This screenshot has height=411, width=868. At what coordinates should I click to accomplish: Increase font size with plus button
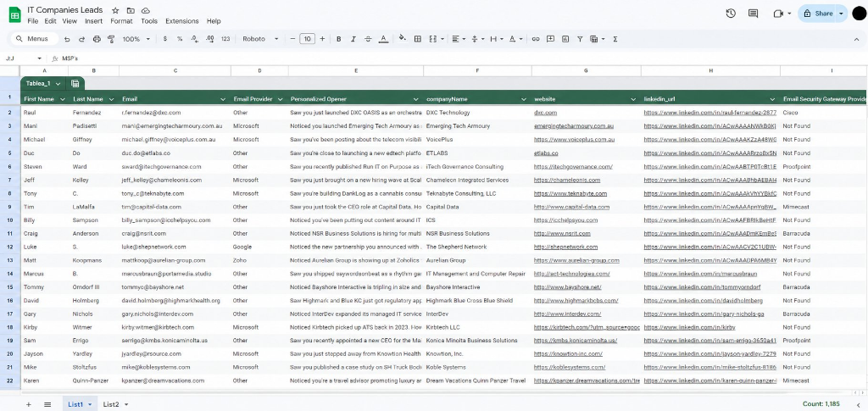322,39
